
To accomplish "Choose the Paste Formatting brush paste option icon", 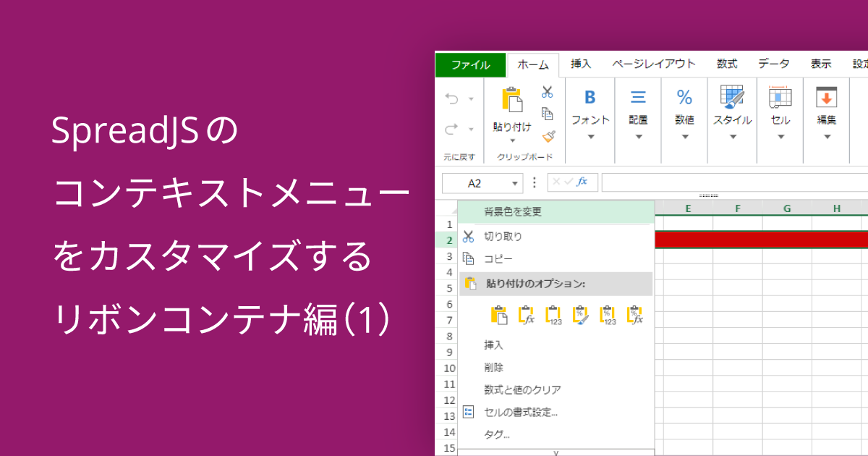I will tap(581, 316).
